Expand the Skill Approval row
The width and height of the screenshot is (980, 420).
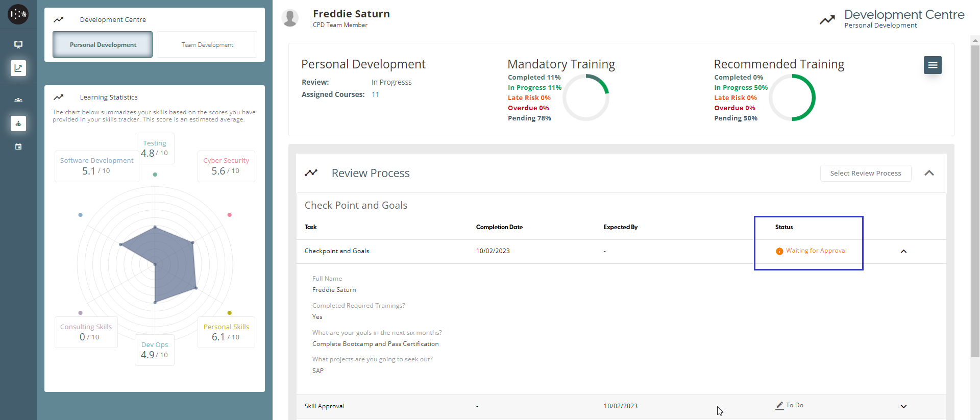(x=903, y=406)
